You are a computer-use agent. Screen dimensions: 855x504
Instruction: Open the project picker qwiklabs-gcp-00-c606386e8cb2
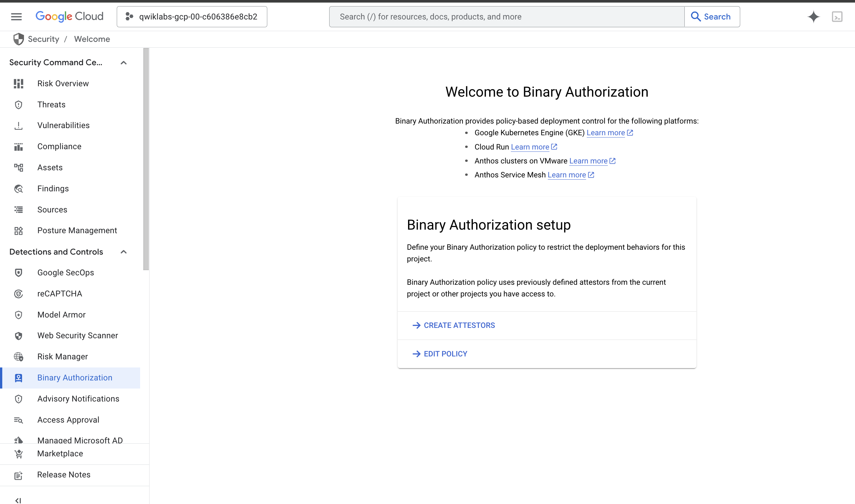(192, 17)
